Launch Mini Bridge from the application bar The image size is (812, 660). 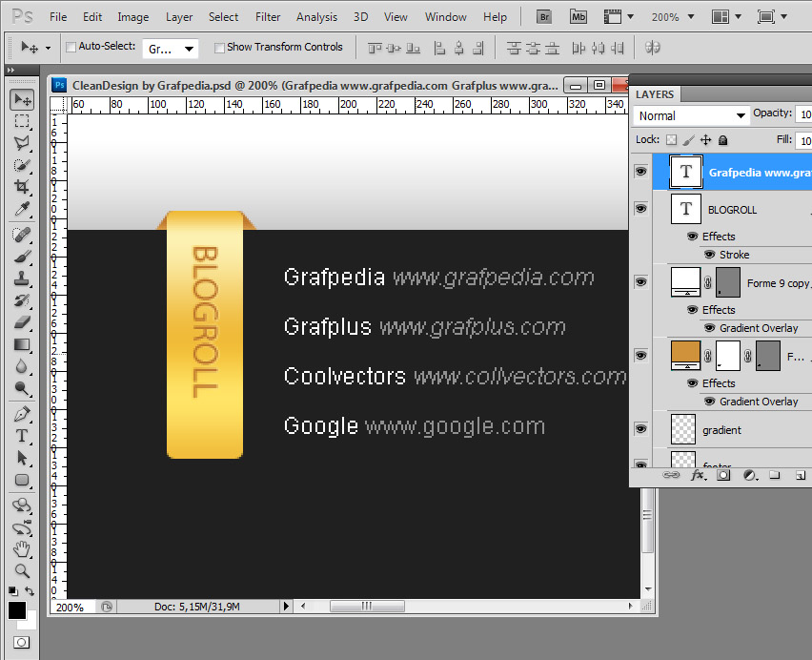point(578,17)
